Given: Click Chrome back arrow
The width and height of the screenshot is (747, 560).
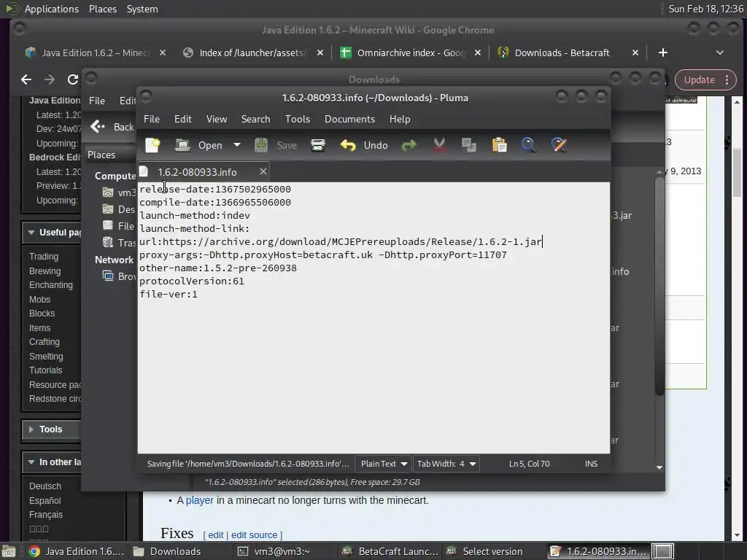Looking at the screenshot, I should 26,79.
